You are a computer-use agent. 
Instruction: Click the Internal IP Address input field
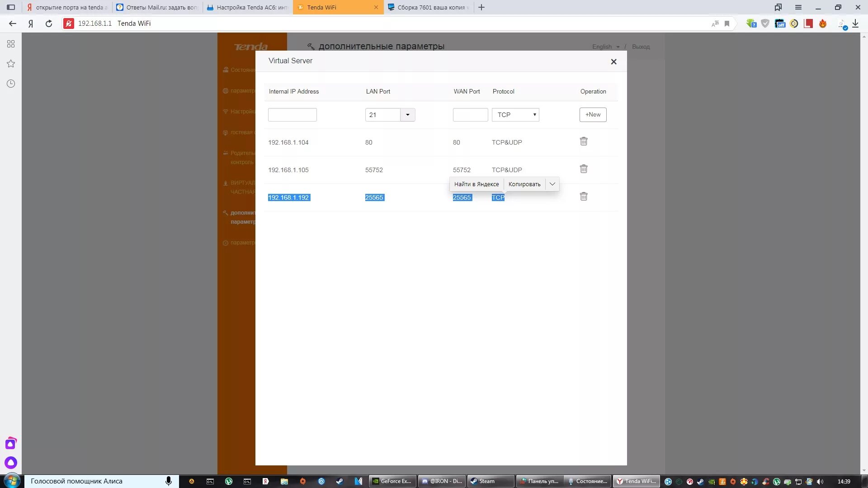pos(292,115)
